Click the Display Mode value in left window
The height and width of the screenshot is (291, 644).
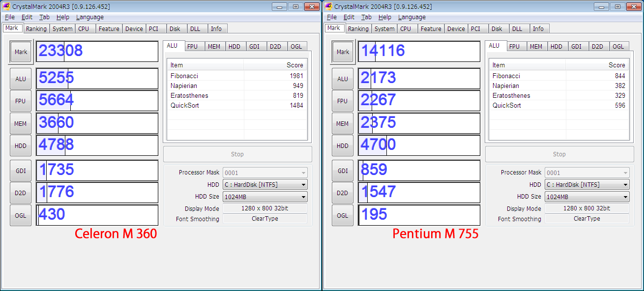pos(265,208)
